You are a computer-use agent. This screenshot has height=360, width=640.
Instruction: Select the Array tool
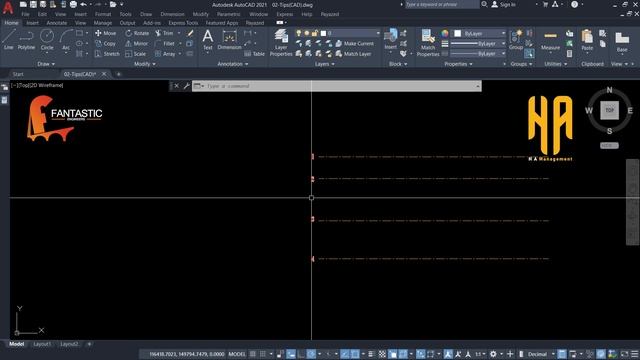[x=165, y=53]
